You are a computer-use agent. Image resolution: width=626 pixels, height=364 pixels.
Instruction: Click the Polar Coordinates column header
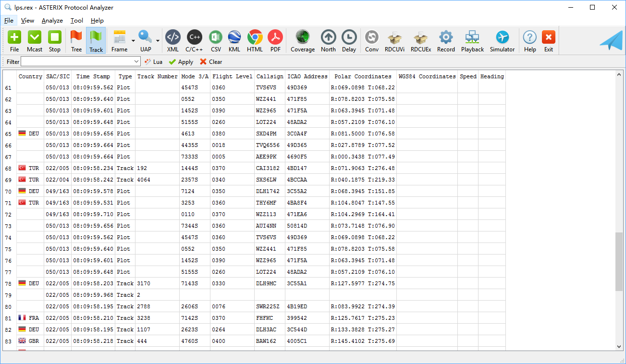[x=363, y=76]
